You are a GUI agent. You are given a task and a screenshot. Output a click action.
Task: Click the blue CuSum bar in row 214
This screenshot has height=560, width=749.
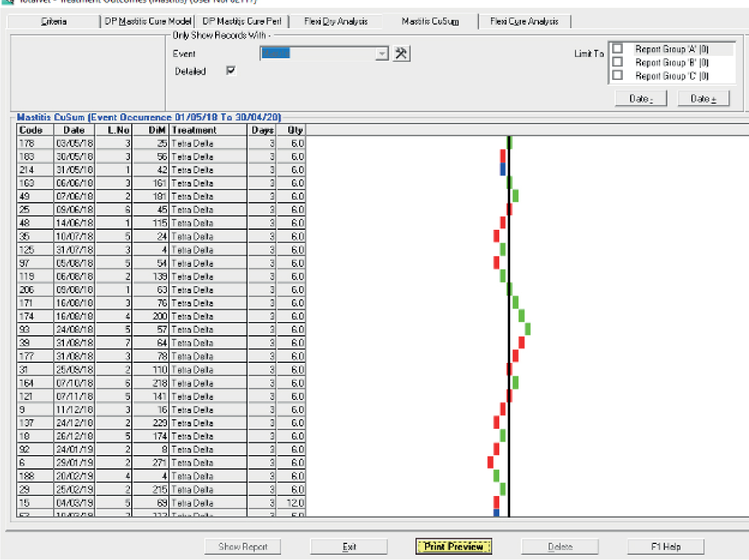(x=503, y=170)
